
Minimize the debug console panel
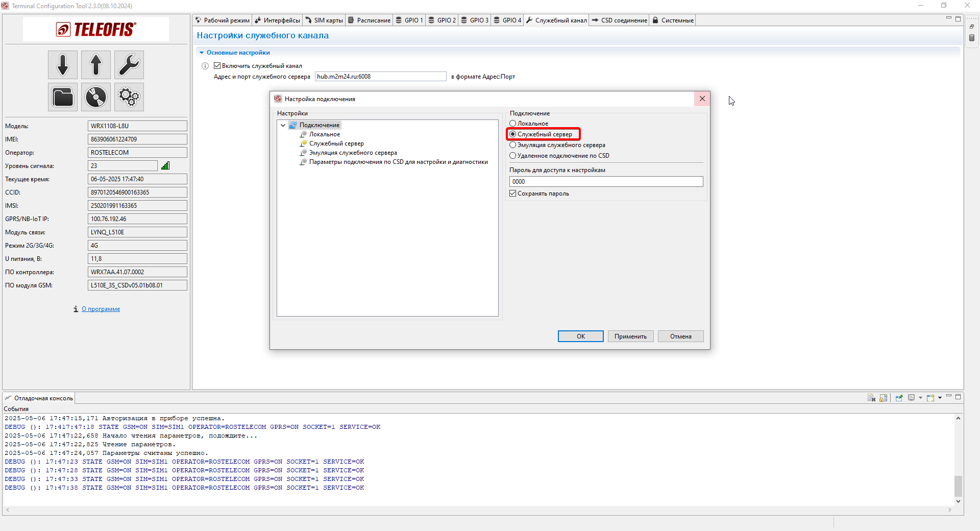(x=949, y=396)
